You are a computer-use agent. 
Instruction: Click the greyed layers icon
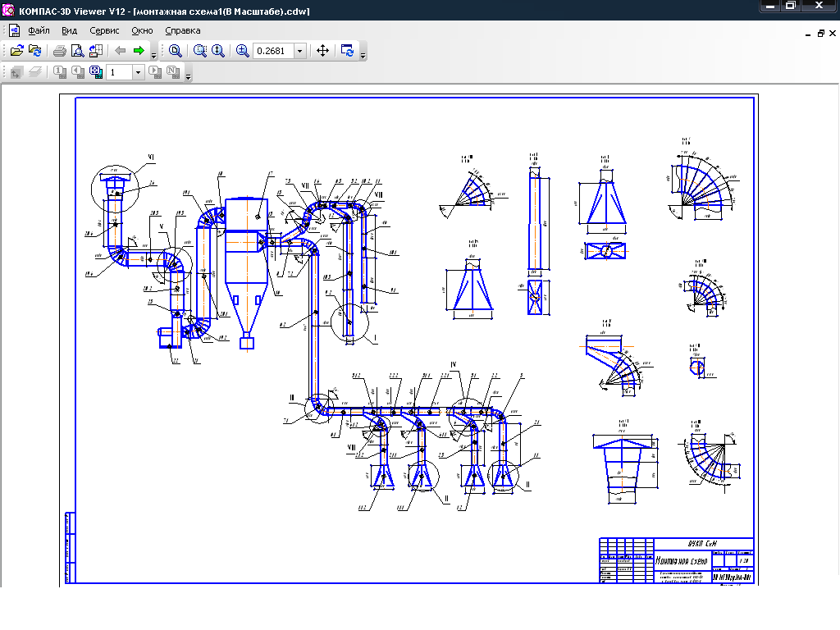pos(35,72)
